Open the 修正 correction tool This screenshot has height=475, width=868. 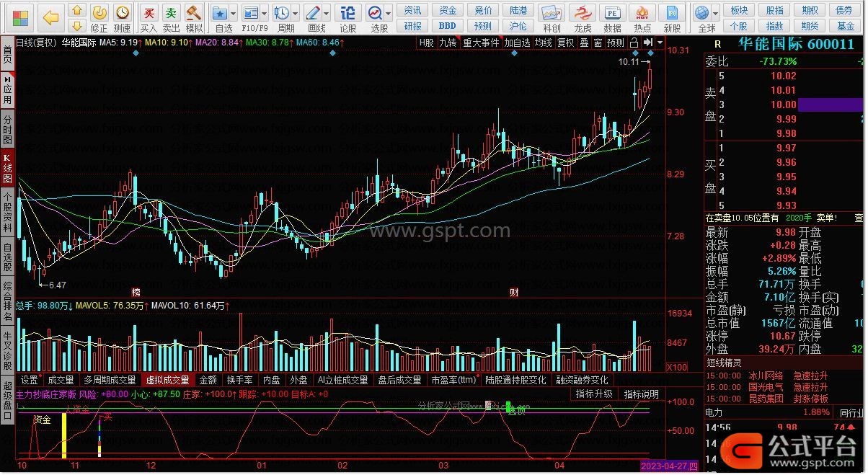(x=99, y=17)
